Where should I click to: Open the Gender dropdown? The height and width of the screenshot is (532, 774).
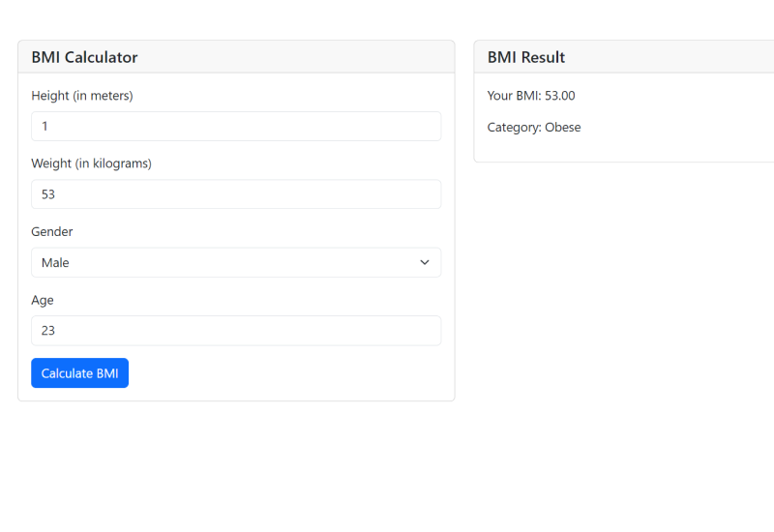pyautogui.click(x=236, y=263)
